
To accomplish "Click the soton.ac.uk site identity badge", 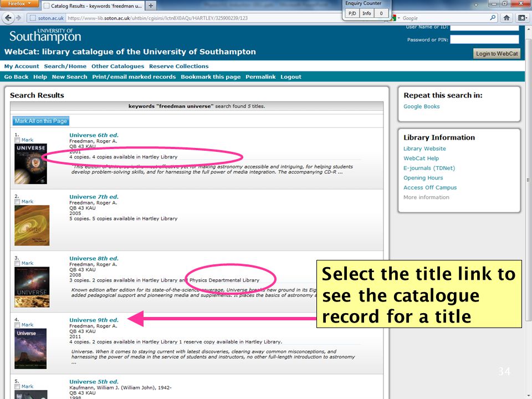I will (x=47, y=18).
